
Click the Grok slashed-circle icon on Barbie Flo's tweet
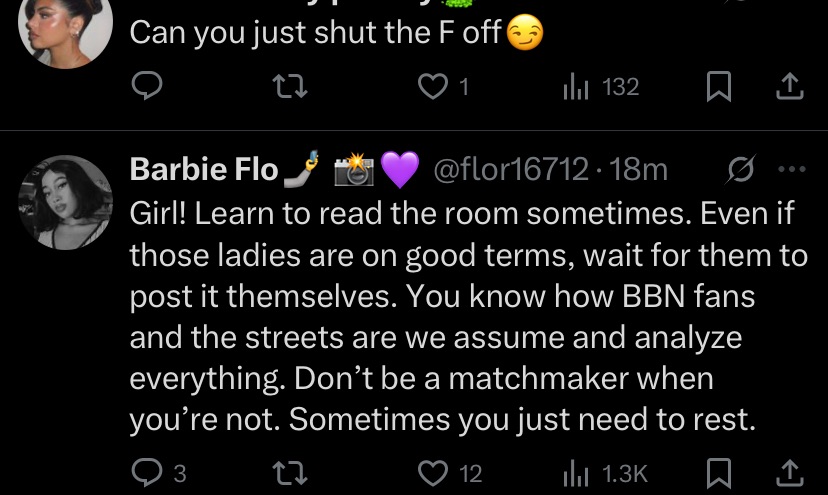(741, 171)
